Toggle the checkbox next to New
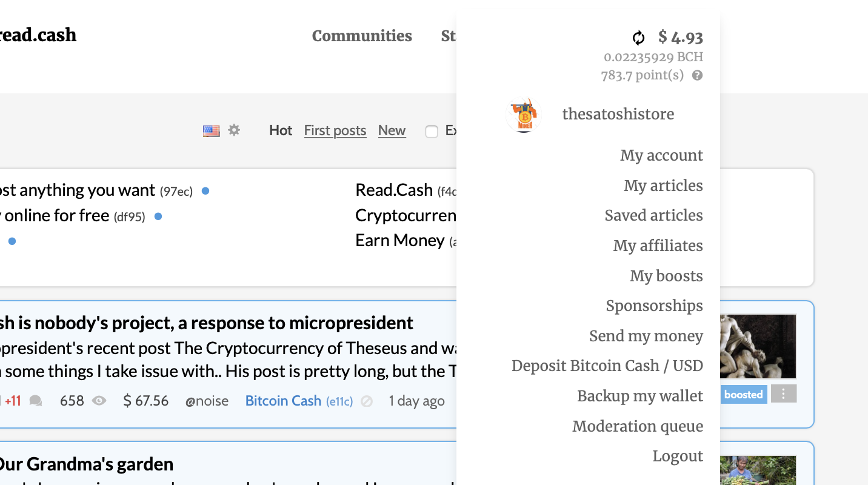The width and height of the screenshot is (868, 485). pos(432,132)
